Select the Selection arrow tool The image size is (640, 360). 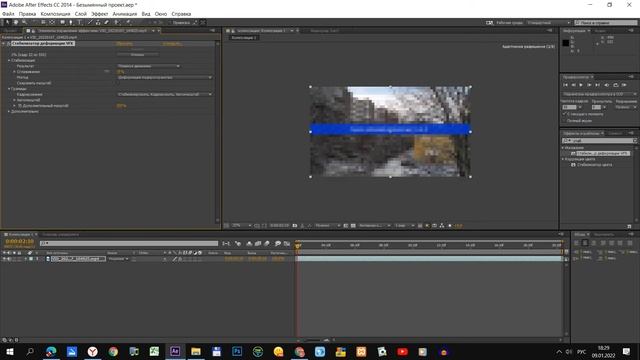click(7, 22)
